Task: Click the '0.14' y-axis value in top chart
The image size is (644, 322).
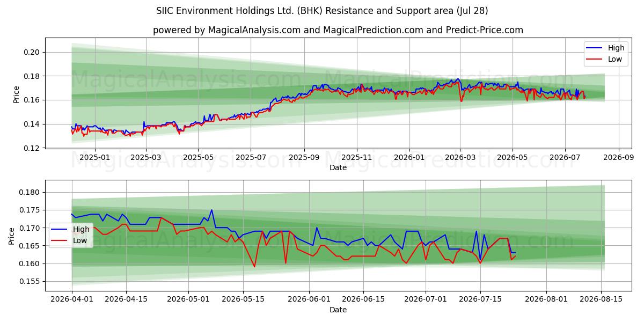Action: [x=32, y=124]
